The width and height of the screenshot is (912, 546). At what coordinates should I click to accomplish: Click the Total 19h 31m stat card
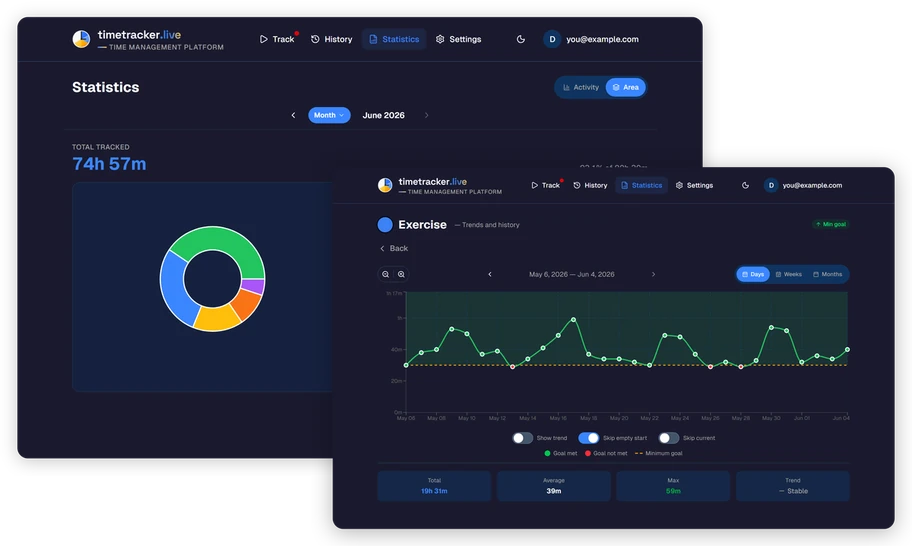click(x=434, y=486)
